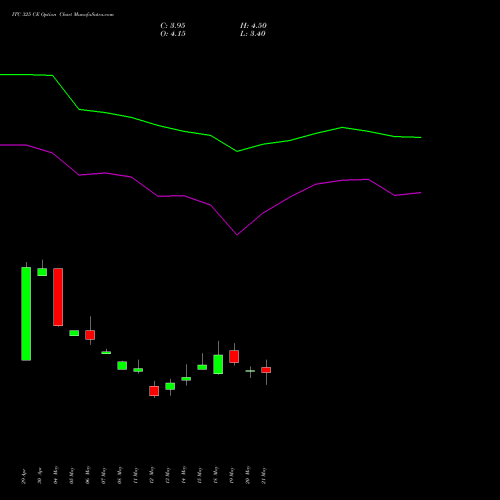500x500 pixels.
Task: Select the open value O: 4.15
Action: (x=173, y=34)
